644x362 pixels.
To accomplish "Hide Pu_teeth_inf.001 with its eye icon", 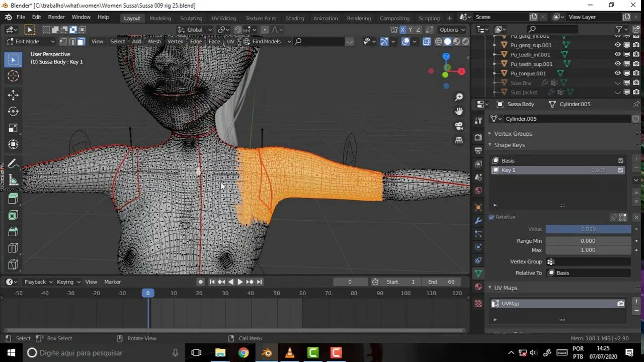I will [x=617, y=54].
